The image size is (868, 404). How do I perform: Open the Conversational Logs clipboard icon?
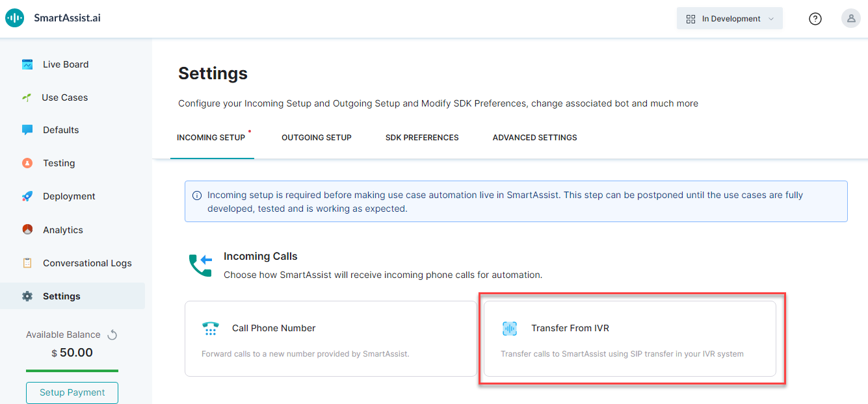click(27, 263)
